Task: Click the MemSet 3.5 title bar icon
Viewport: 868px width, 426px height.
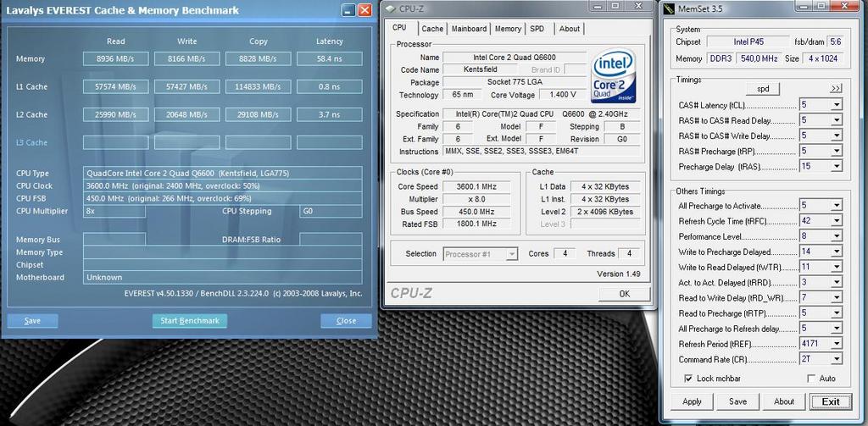Action: 670,8
